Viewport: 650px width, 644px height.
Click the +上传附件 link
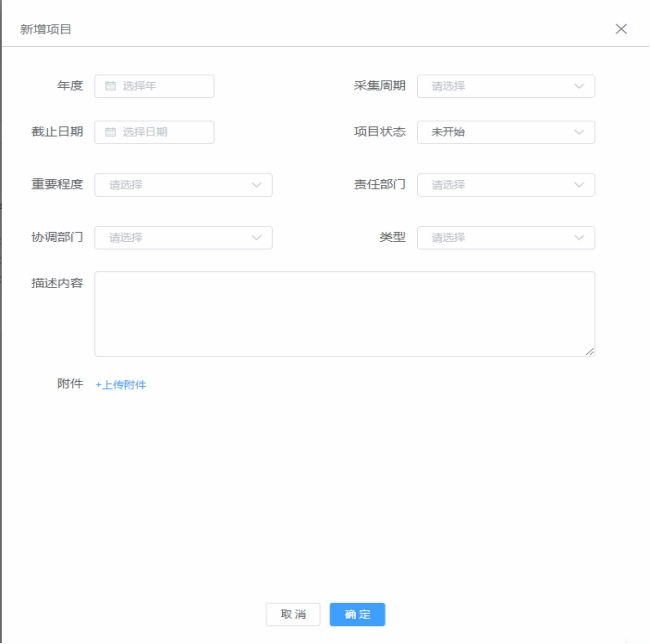(121, 385)
